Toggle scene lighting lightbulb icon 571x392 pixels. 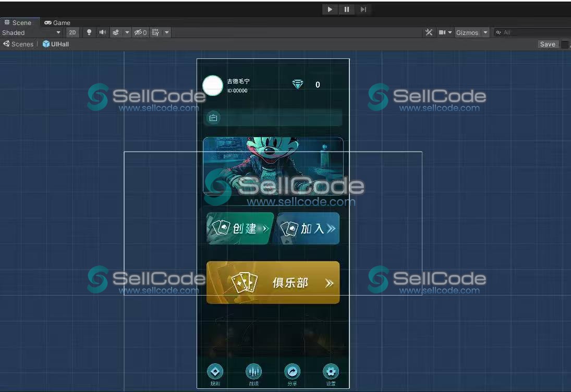coord(89,32)
